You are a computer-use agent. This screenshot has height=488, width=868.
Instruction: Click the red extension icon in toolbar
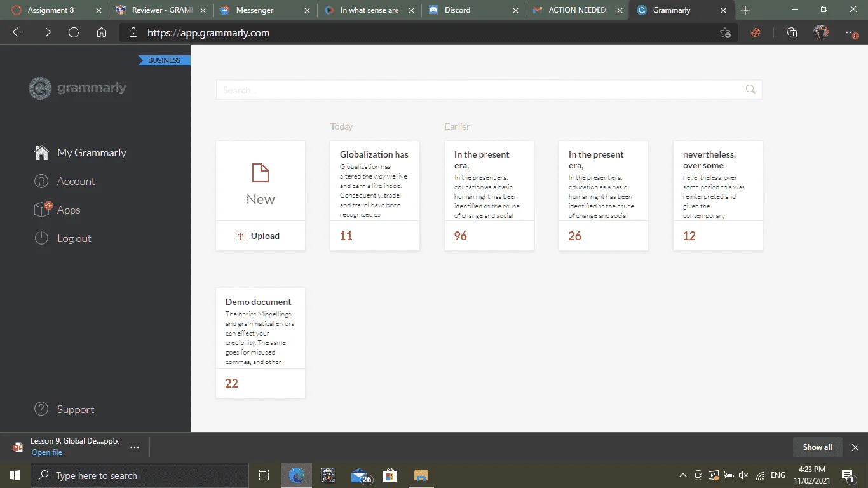tap(756, 32)
